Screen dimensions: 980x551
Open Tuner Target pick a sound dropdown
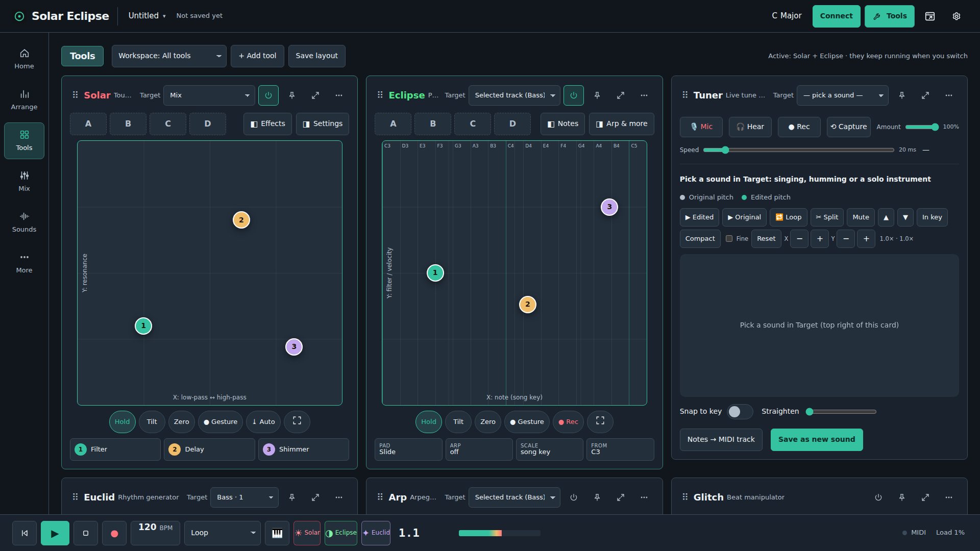pyautogui.click(x=842, y=95)
